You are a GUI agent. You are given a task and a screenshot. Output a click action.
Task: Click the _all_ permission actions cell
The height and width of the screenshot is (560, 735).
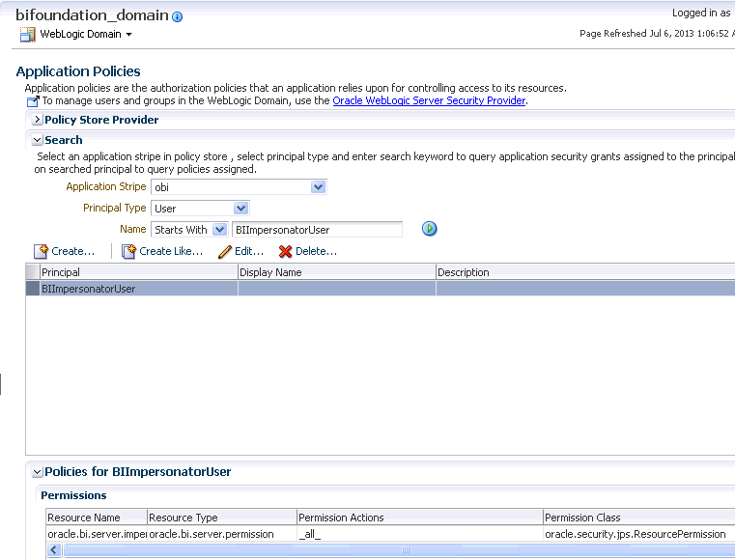point(420,534)
